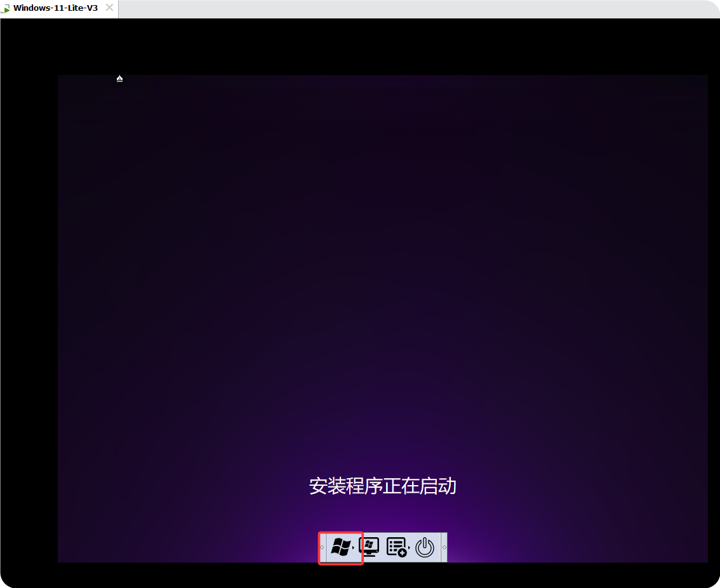Click the white cursor arrow area
Screen dimensions: 720x588
pos(119,78)
